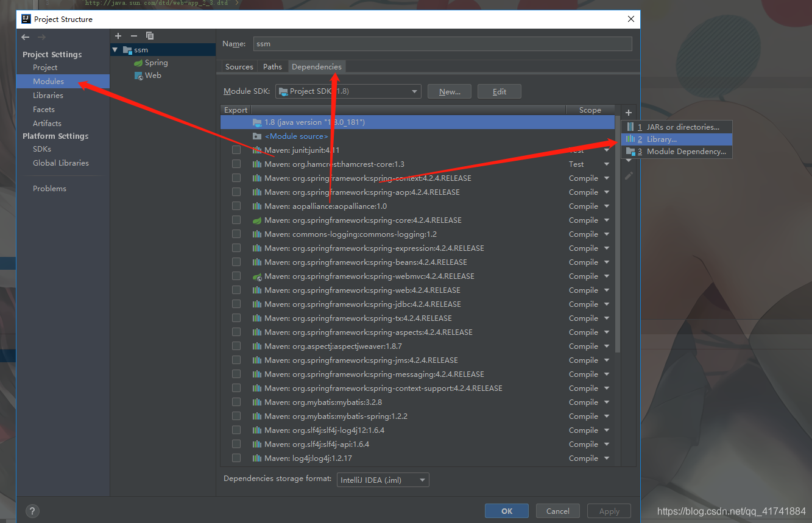Check Export for junit:junit dependency
Viewport: 812px width, 523px height.
[x=236, y=150]
